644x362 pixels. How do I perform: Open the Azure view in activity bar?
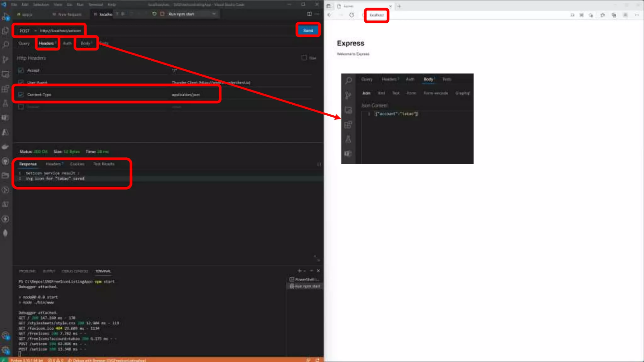5,132
